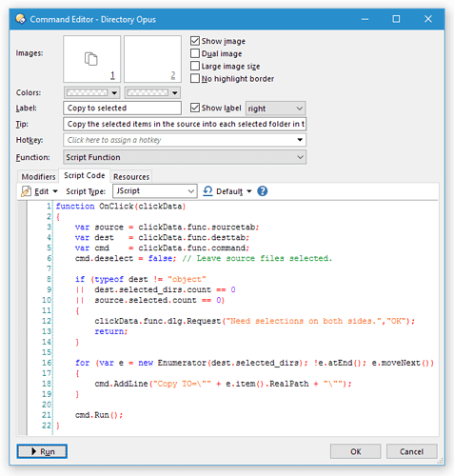The height and width of the screenshot is (476, 454).
Task: Click the Directory Opus title bar icon
Action: tap(21, 19)
